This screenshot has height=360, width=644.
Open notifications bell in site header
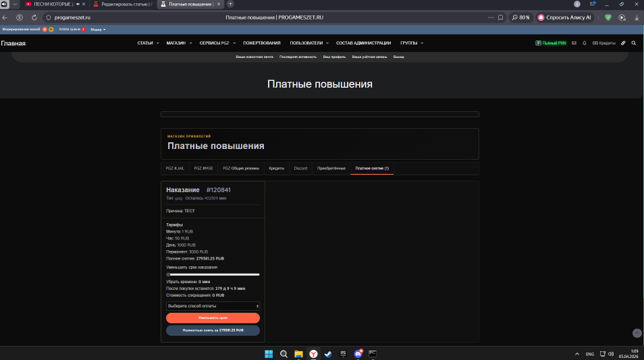[584, 43]
